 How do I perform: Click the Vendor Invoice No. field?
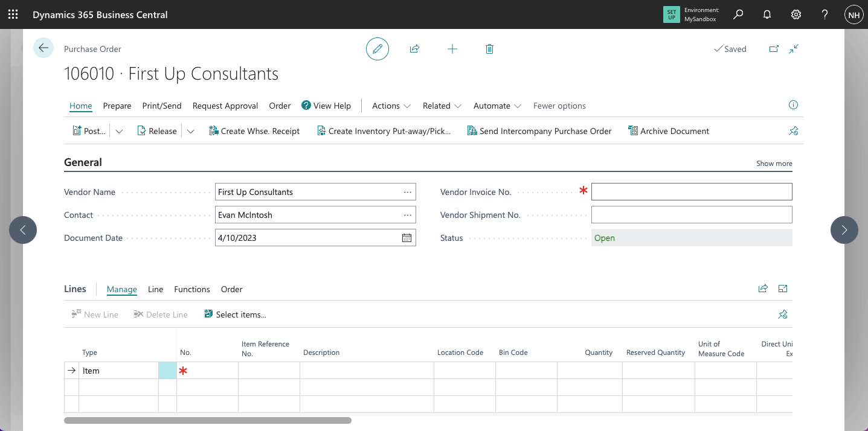[x=691, y=192]
